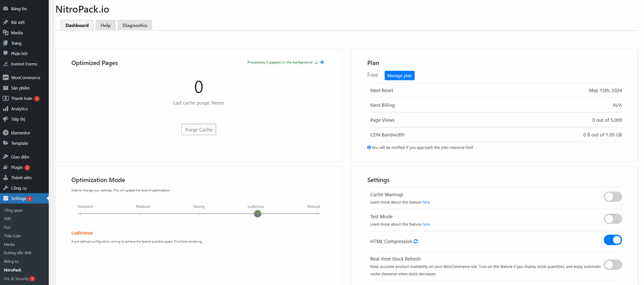Image resolution: width=644 pixels, height=285 pixels.
Task: Click the Thành viên users icon
Action: pyautogui.click(x=5, y=178)
